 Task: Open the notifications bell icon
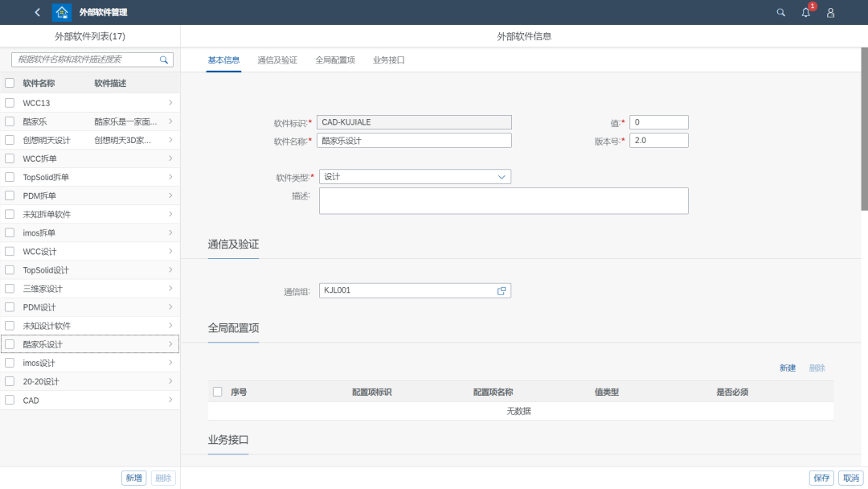(x=805, y=13)
